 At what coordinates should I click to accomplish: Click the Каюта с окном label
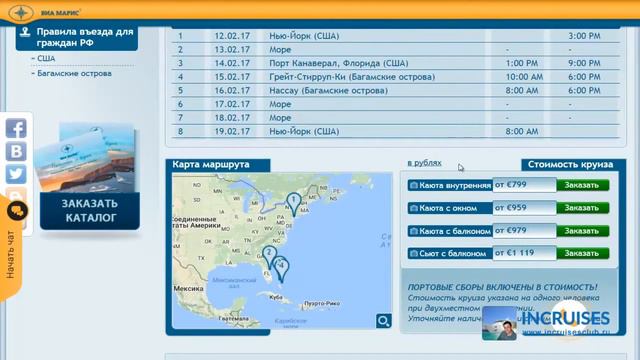(448, 208)
